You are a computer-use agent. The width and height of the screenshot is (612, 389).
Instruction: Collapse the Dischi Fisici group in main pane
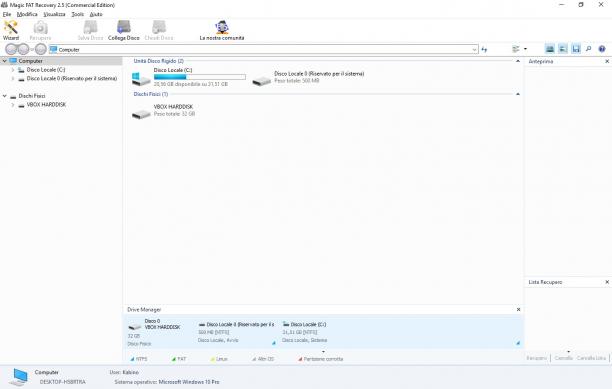[518, 94]
